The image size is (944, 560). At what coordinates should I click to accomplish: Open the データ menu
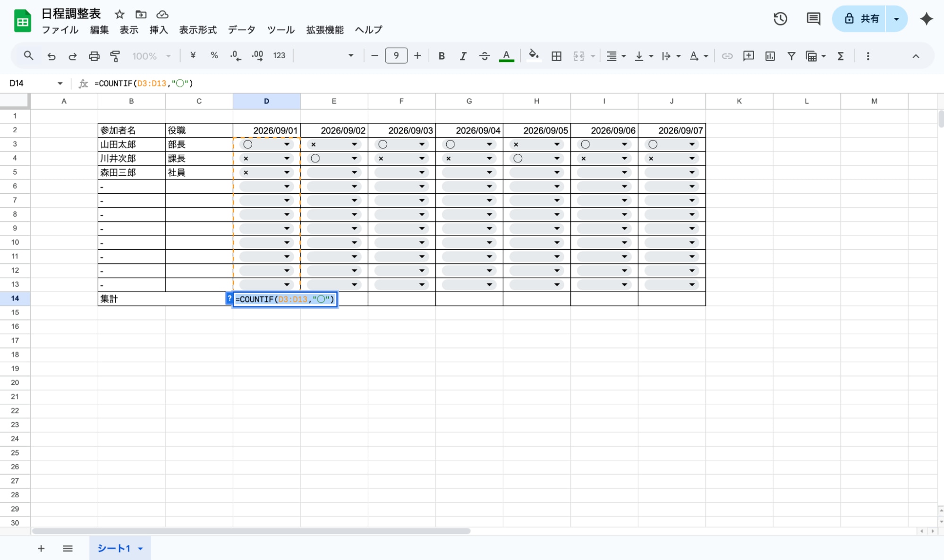pyautogui.click(x=241, y=30)
